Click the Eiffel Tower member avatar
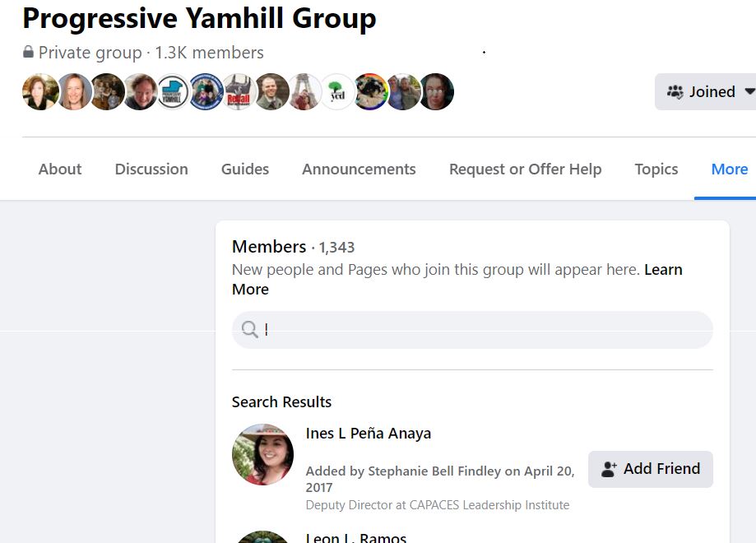This screenshot has height=543, width=756. click(304, 91)
